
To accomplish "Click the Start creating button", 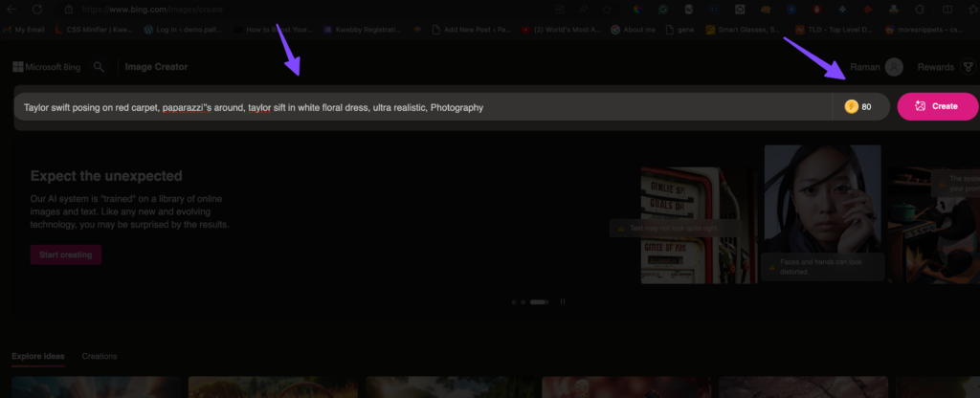I will tap(65, 254).
